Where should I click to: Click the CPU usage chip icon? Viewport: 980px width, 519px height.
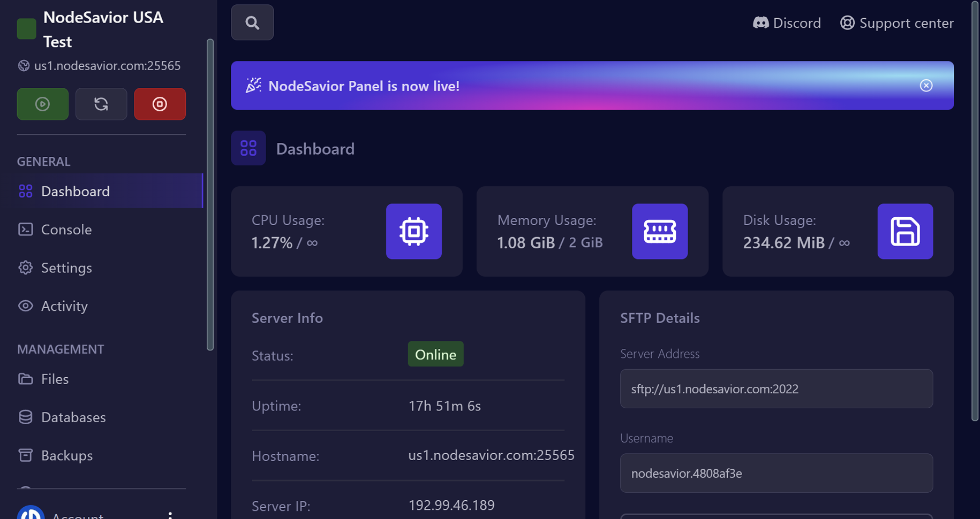413,231
